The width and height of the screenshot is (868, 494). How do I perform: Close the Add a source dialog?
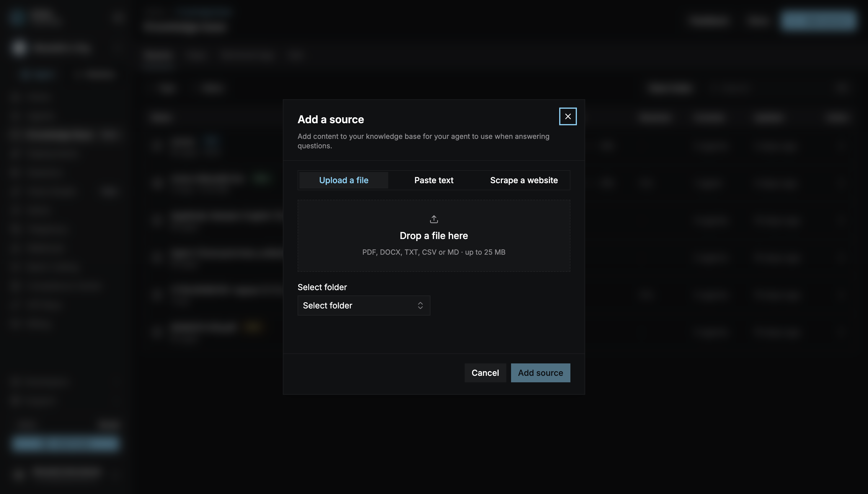pyautogui.click(x=568, y=116)
